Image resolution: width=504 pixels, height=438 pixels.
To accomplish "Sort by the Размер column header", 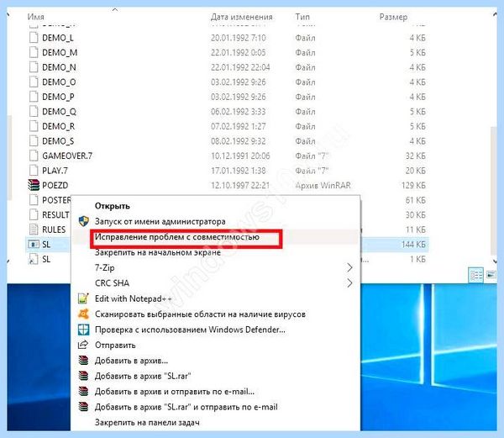I will point(393,17).
